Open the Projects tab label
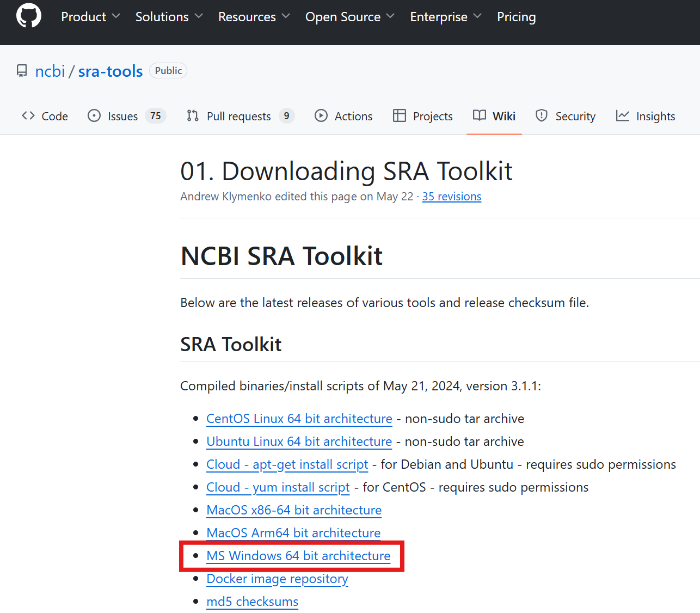This screenshot has height=613, width=700. point(433,117)
